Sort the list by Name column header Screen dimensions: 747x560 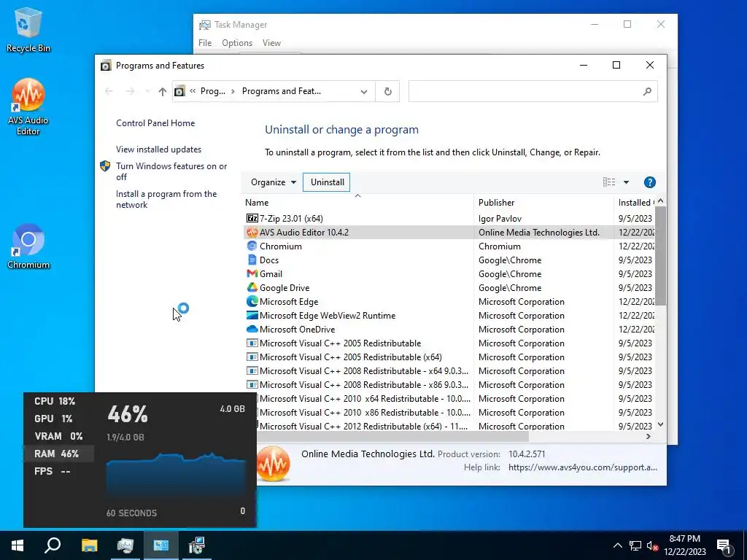click(357, 203)
